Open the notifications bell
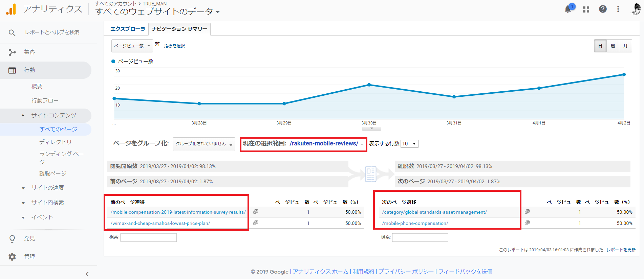Viewport: 644px width, 279px height. (x=568, y=9)
